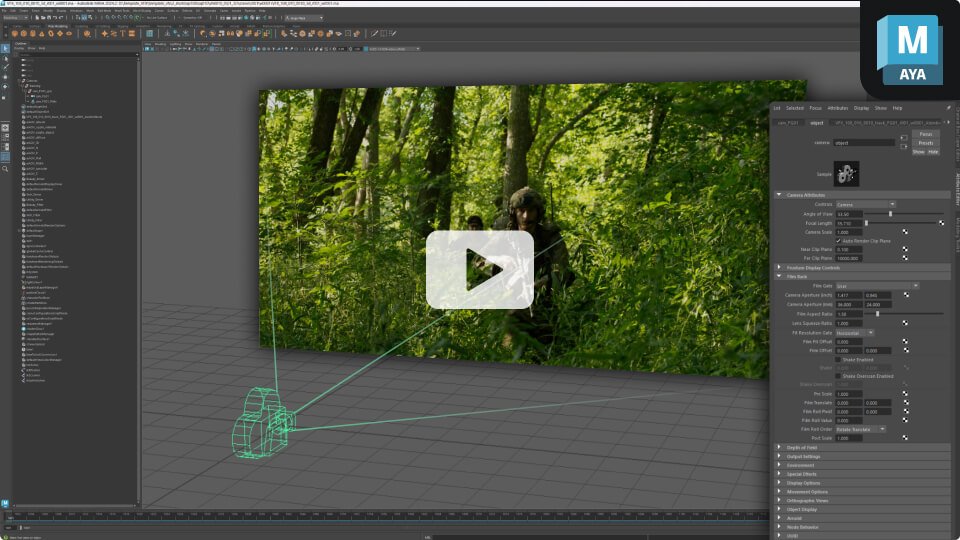
Task: Toggle Auto Render Clip Plane checkbox
Action: coord(839,241)
